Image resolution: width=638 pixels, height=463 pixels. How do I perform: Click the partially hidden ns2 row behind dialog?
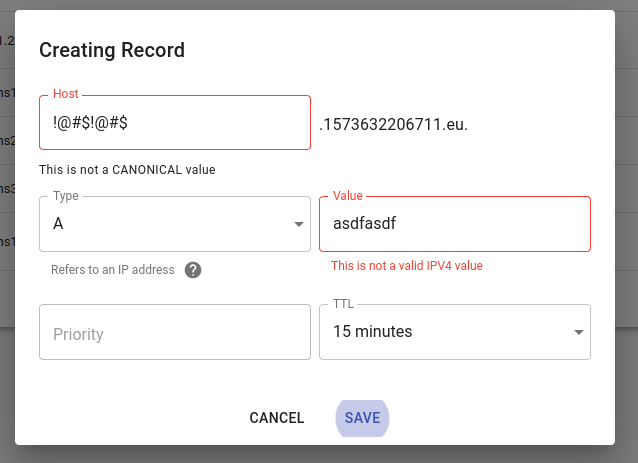[7, 140]
